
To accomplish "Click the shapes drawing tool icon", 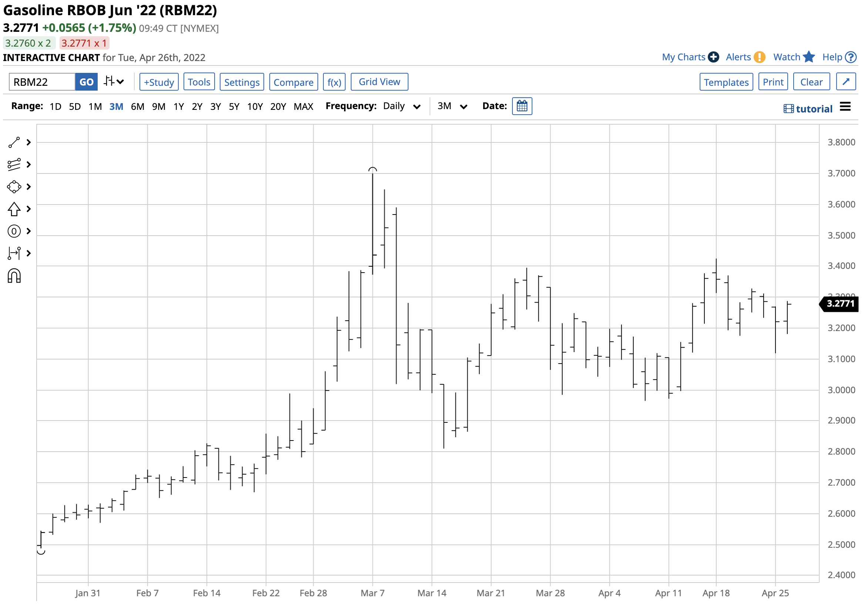I will tap(14, 187).
